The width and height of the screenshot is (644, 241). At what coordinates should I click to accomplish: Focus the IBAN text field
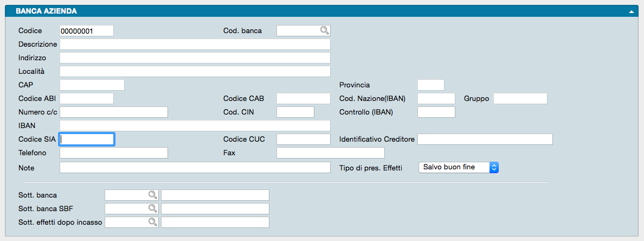pyautogui.click(x=195, y=126)
